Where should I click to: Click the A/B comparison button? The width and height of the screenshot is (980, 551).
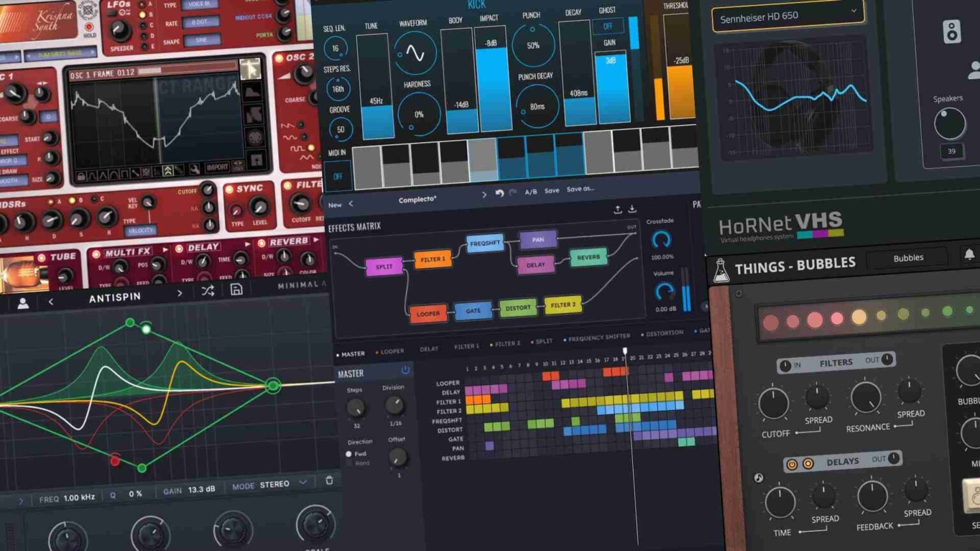point(530,191)
